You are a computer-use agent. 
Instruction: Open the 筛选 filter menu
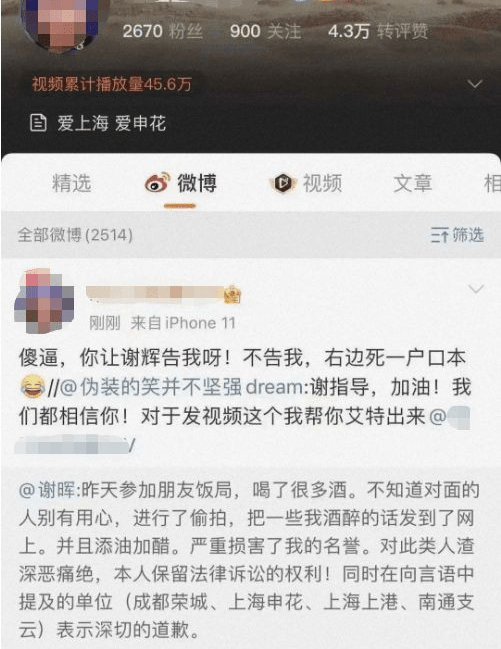pos(457,235)
